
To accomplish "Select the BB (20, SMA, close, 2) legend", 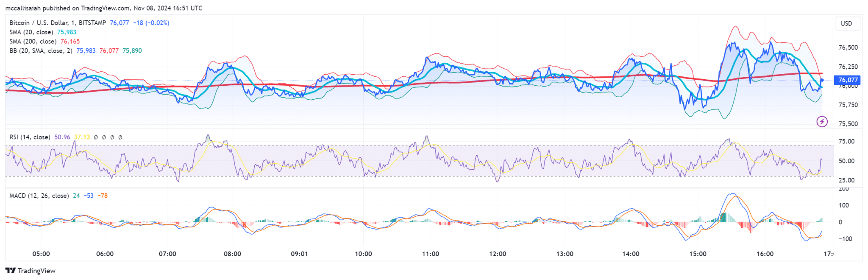I will [x=41, y=51].
